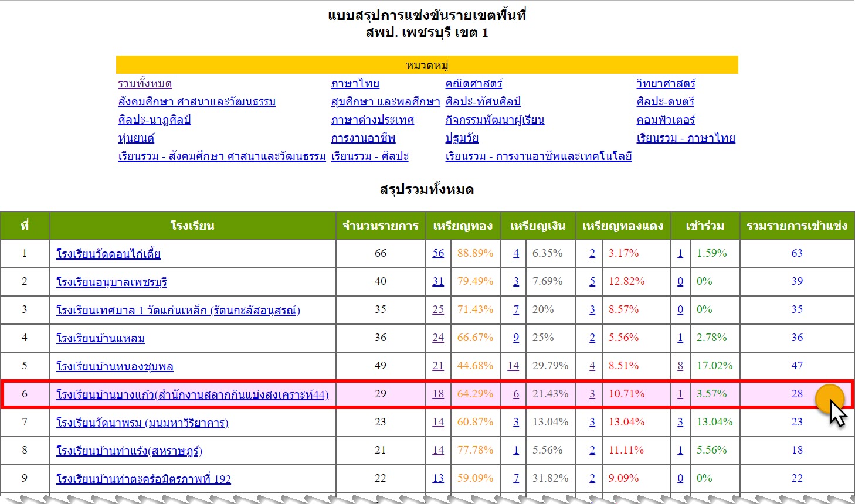Open the หุ่นยนต์ category link
855x504 pixels.
136,138
